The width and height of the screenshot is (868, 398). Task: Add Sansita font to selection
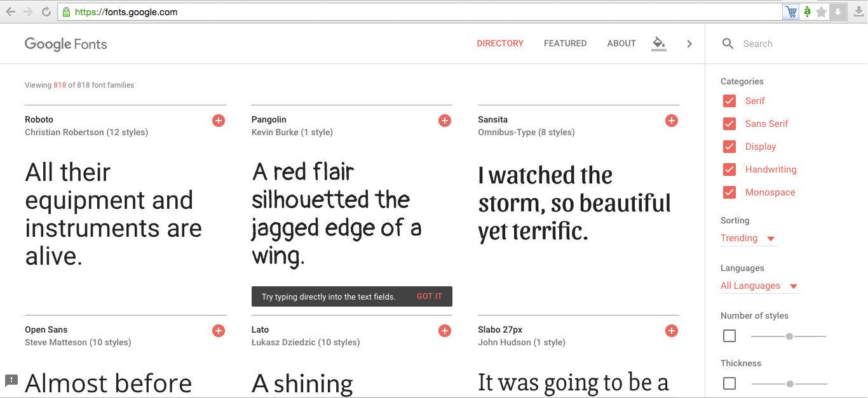(x=672, y=121)
